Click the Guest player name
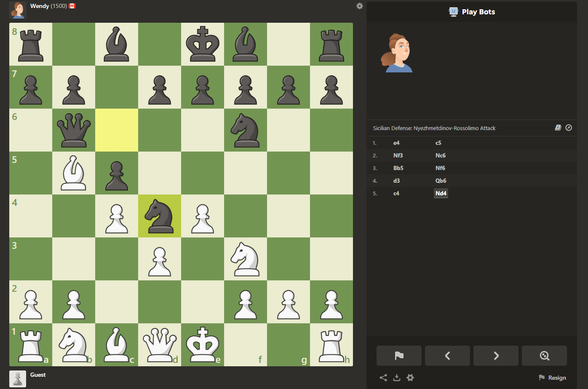This screenshot has height=389, width=588. tap(38, 375)
